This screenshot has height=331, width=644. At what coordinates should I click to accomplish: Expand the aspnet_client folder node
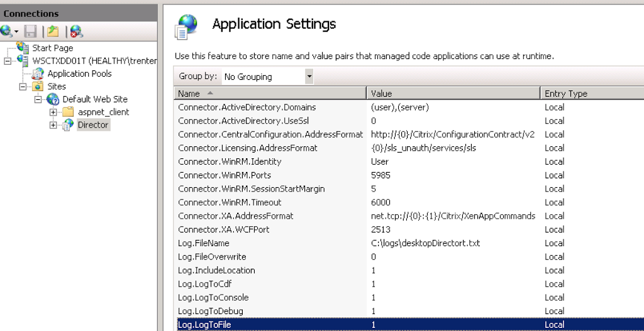pyautogui.click(x=53, y=112)
